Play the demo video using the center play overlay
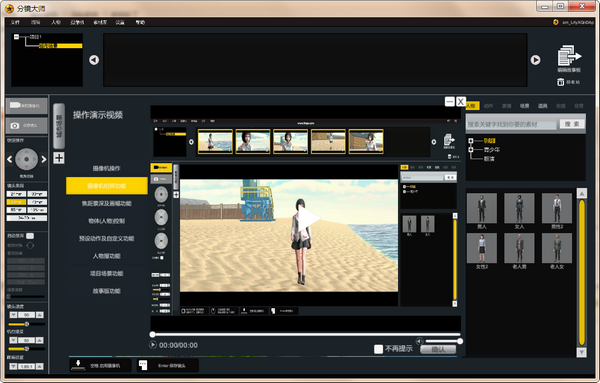 pos(307,219)
